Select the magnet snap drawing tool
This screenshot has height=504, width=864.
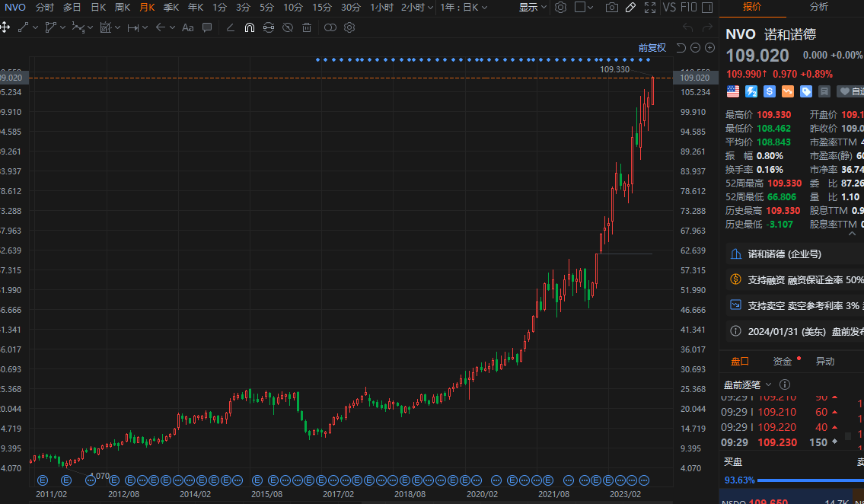coord(249,27)
